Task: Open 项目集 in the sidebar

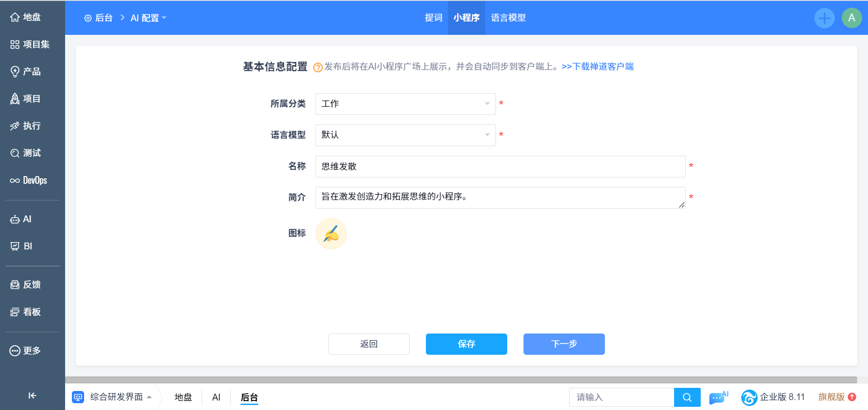Action: coord(30,44)
